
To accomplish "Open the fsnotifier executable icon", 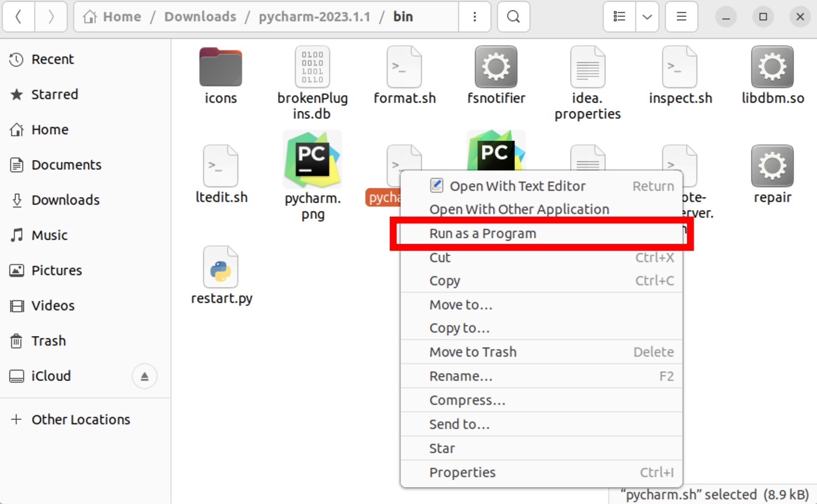I will tap(495, 66).
